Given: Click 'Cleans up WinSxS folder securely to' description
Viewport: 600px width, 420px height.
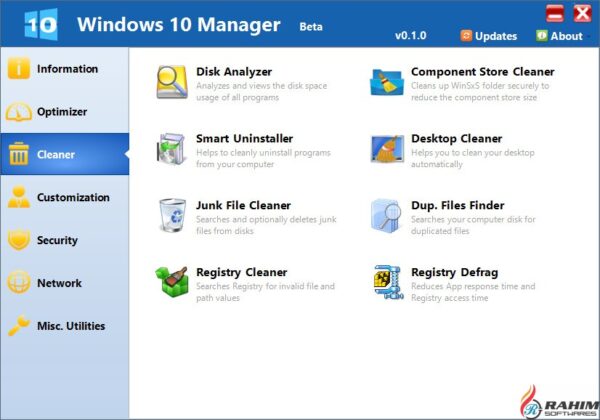Looking at the screenshot, I should pos(480,86).
